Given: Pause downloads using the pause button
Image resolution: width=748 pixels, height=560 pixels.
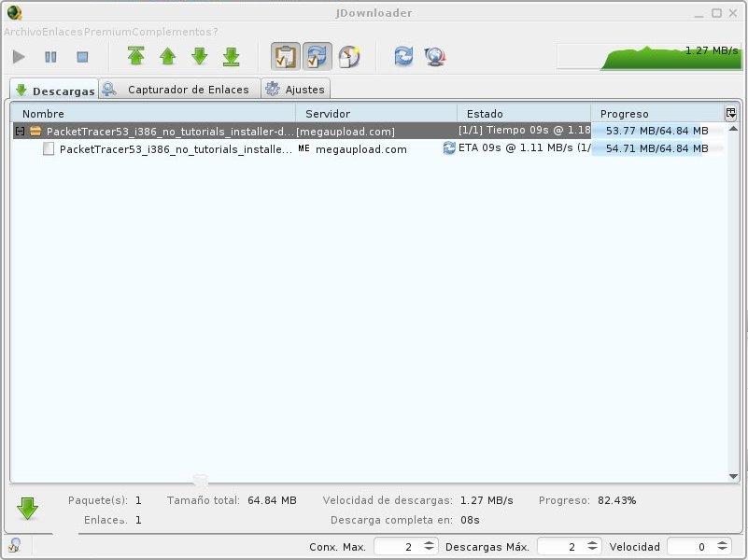Looking at the screenshot, I should pyautogui.click(x=50, y=57).
